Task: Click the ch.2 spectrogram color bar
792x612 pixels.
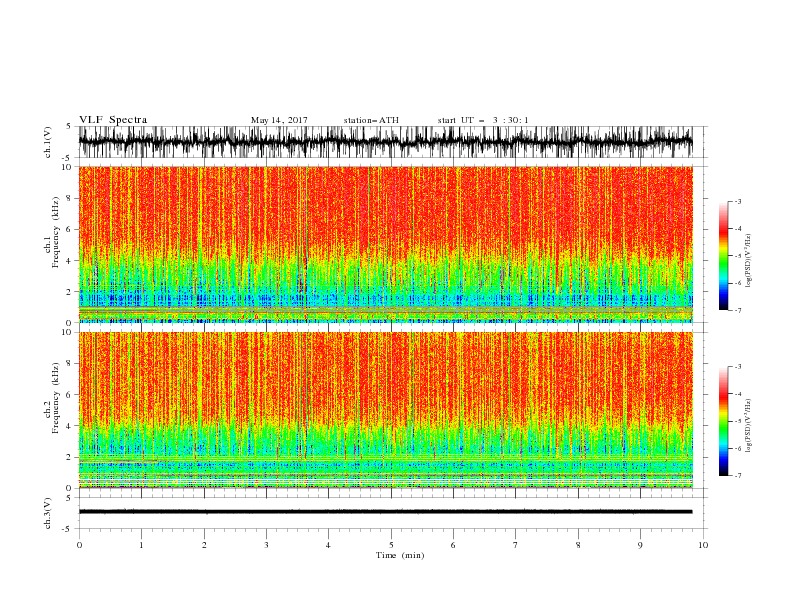Action: tap(724, 421)
